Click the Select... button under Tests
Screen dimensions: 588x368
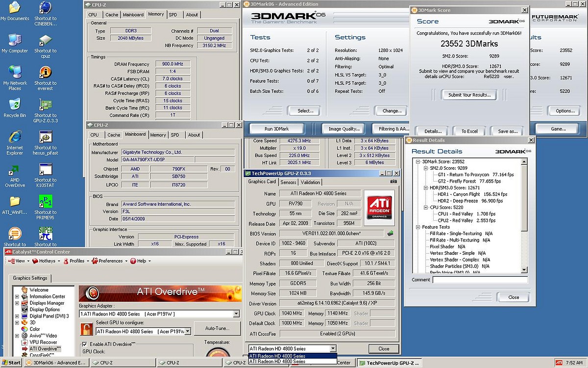coord(305,110)
